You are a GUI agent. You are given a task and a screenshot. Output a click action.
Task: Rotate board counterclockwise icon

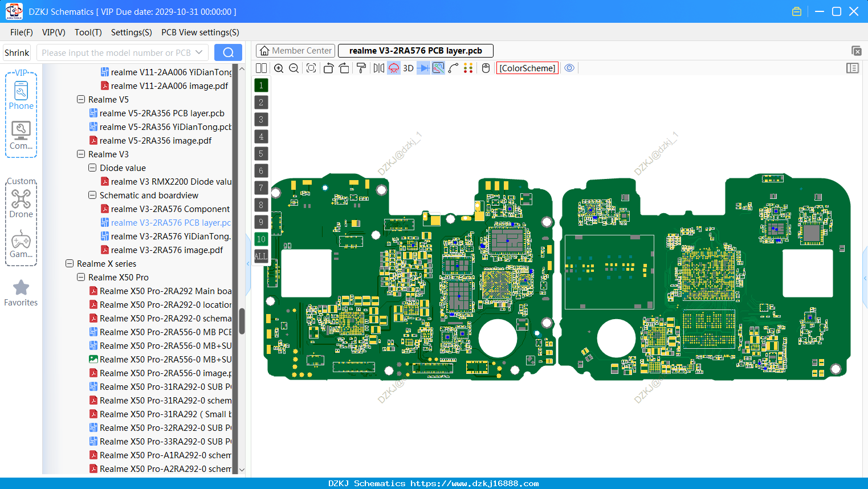point(328,68)
